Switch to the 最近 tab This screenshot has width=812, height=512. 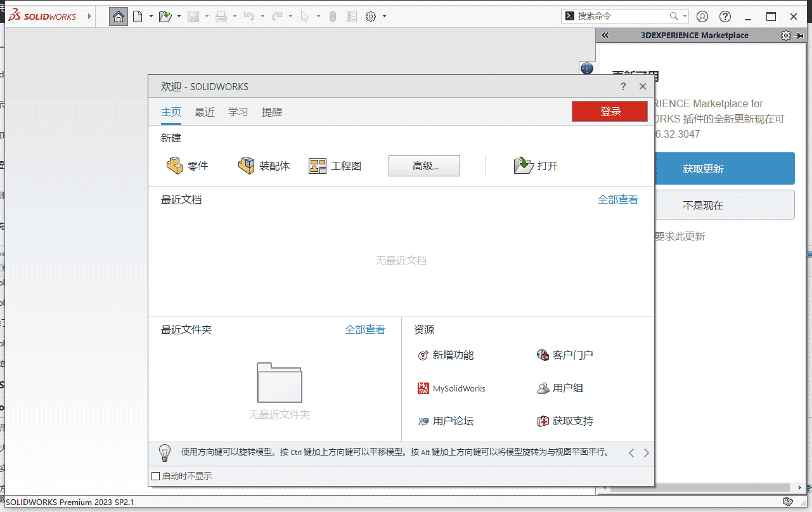[x=204, y=112]
